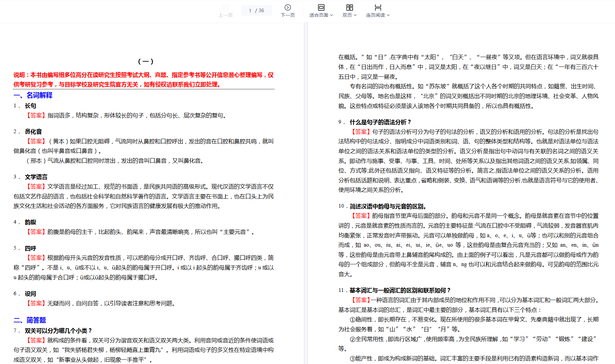The height and width of the screenshot is (364, 615).
Task: Click the term 文学语言 in item 3
Action: [36, 177]
